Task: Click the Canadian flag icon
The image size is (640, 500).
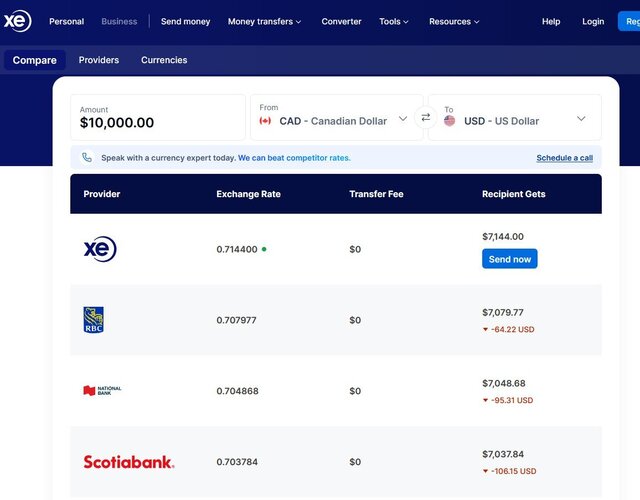Action: [x=265, y=121]
